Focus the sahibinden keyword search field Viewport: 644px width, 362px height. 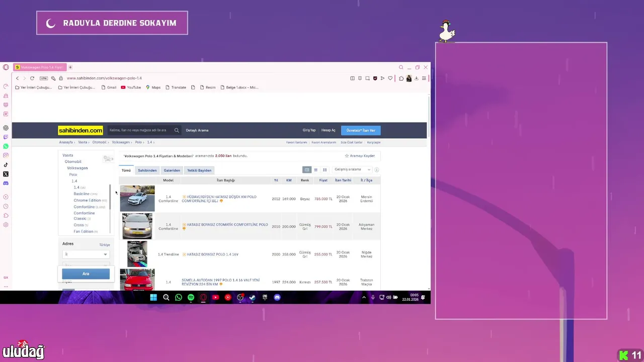140,130
